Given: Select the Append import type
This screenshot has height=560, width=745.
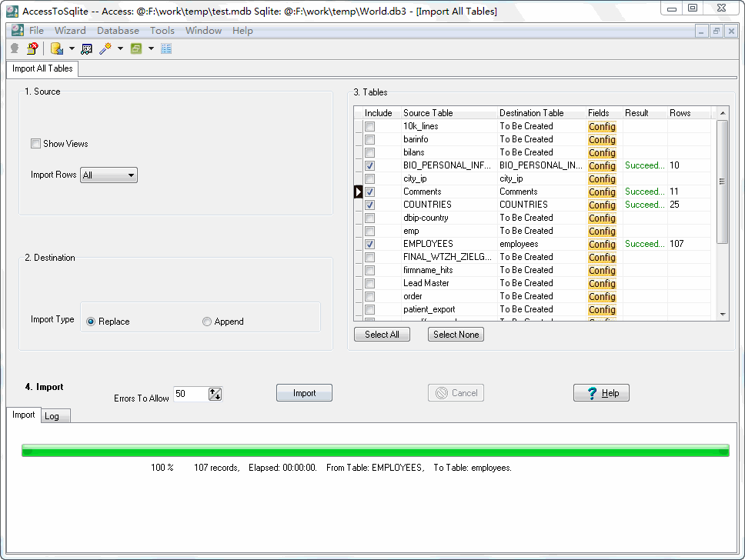Looking at the screenshot, I should 207,322.
